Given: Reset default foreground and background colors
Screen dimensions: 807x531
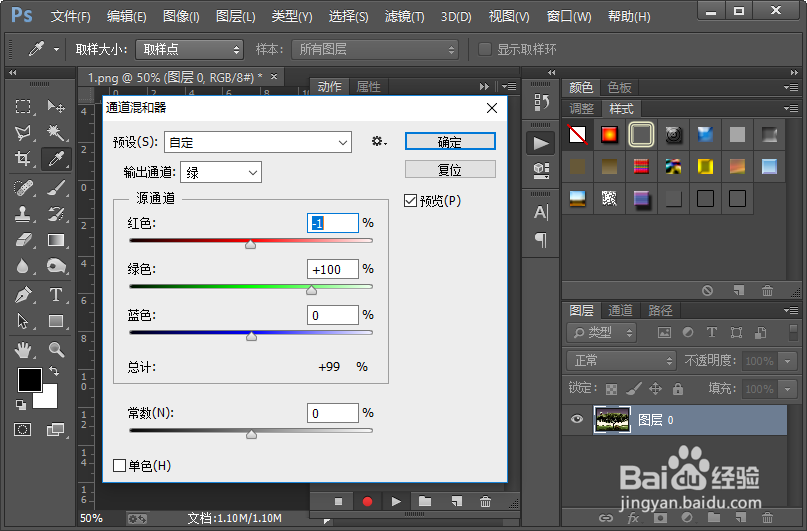Looking at the screenshot, I should click(x=21, y=405).
